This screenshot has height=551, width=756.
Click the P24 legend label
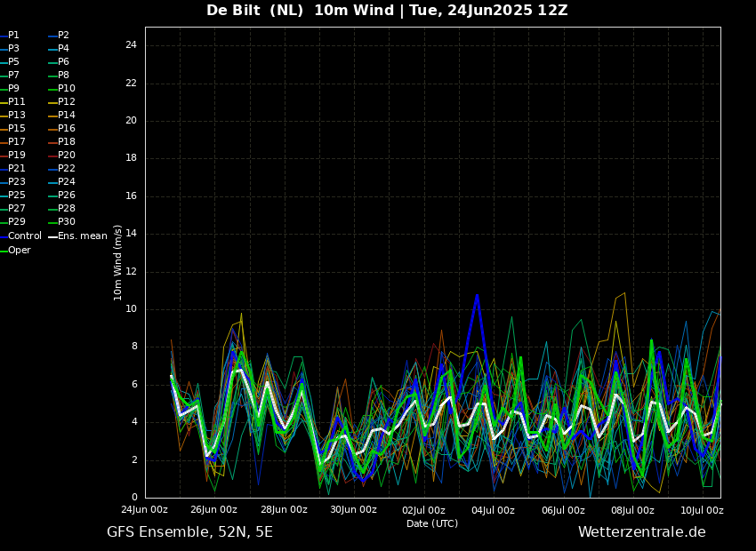point(66,182)
